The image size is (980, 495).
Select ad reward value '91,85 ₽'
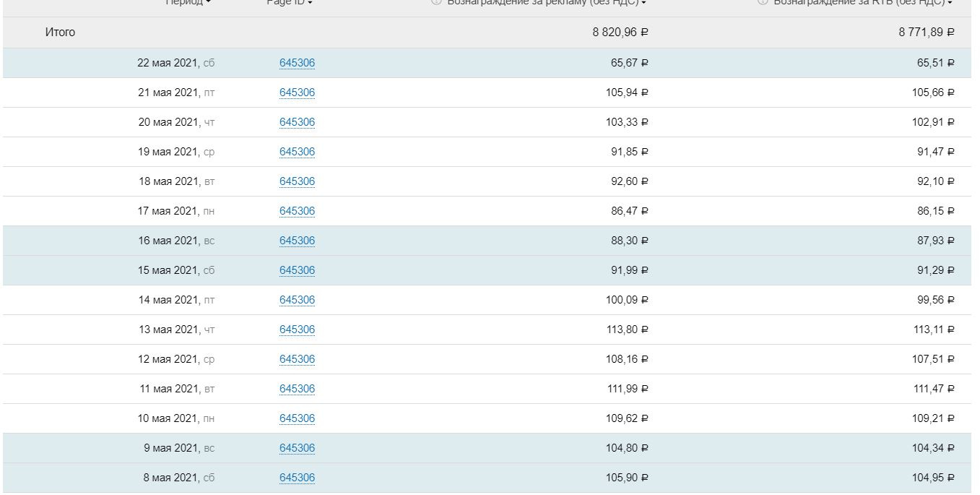[x=630, y=152]
